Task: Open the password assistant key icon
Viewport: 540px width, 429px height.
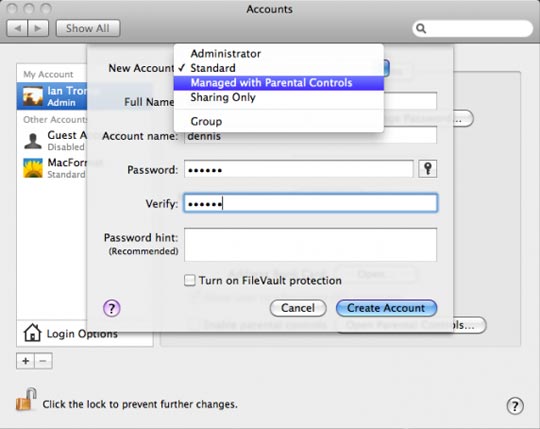Action: coord(427,169)
